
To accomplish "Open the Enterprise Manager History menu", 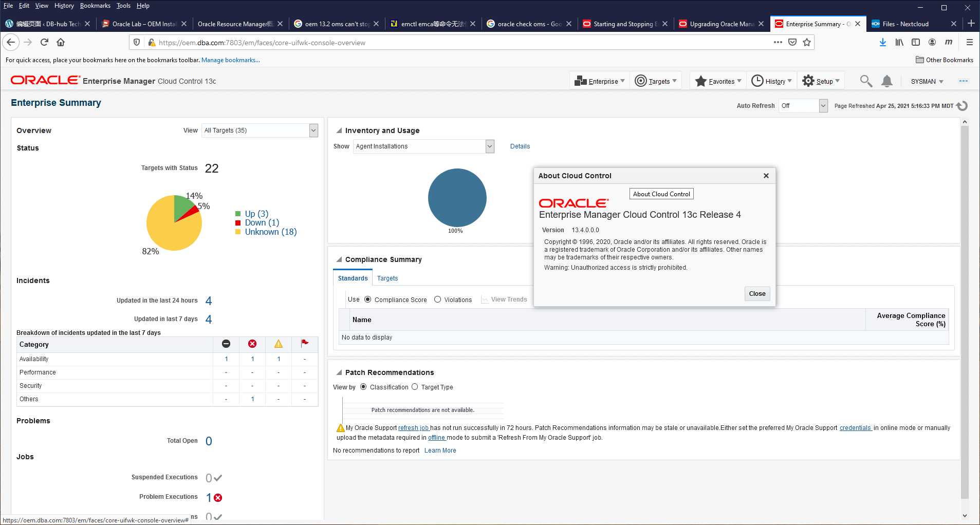I will tap(771, 81).
